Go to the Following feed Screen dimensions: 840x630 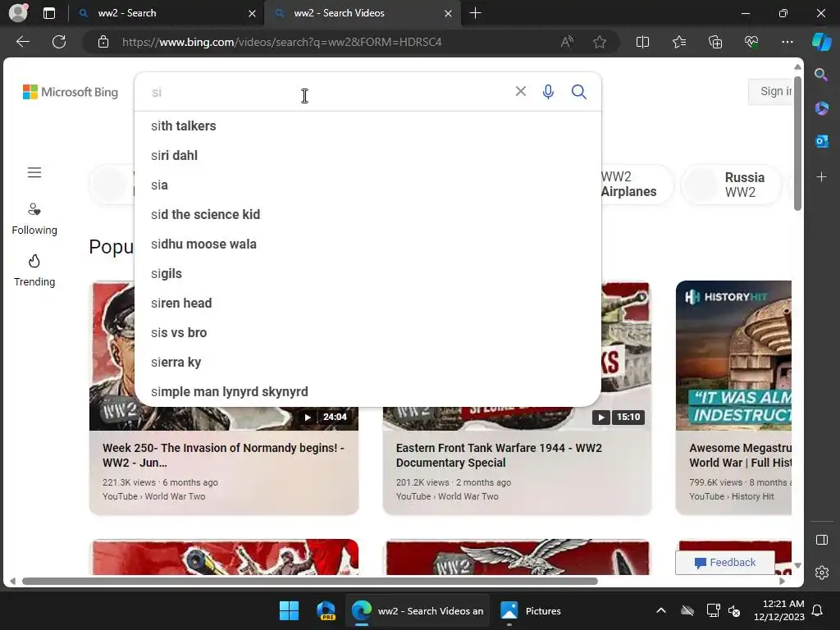pyautogui.click(x=34, y=219)
